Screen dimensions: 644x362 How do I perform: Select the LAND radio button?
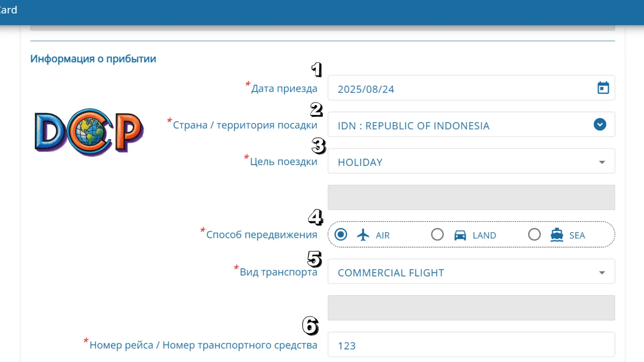click(x=437, y=235)
